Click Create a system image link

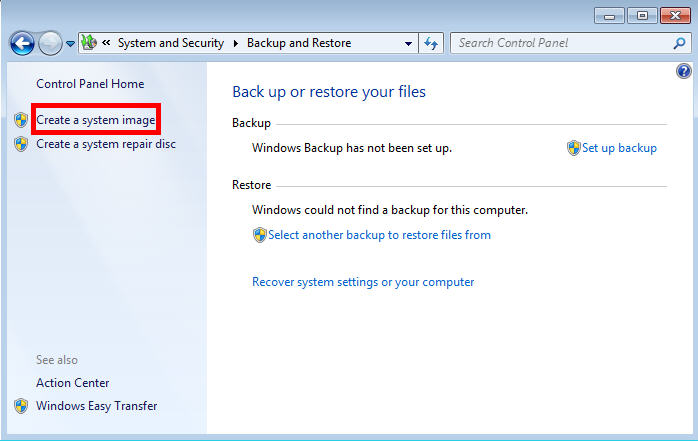(96, 120)
